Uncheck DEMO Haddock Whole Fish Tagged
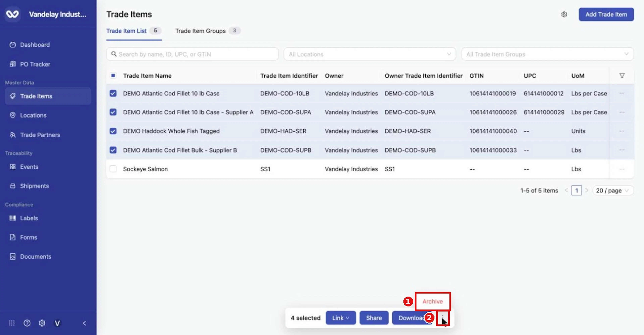Viewport: 644px width, 335px height. tap(113, 131)
